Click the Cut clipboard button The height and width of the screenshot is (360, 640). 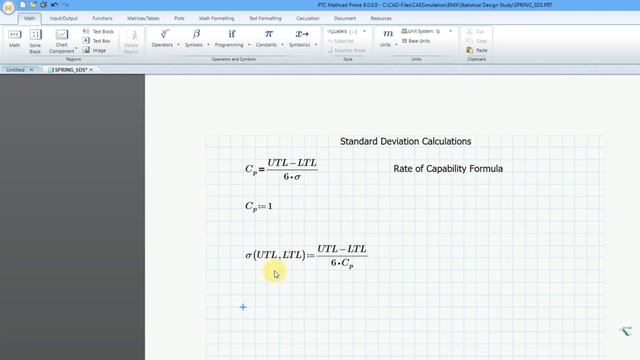click(475, 31)
